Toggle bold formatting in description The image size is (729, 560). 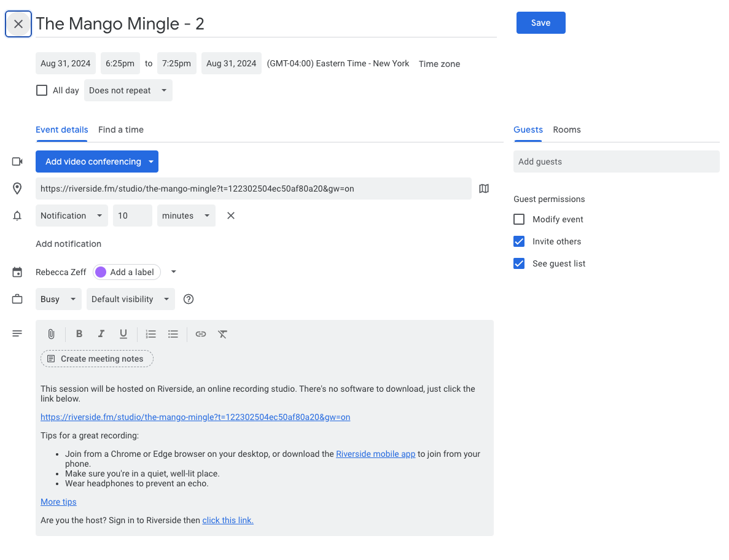pos(79,334)
